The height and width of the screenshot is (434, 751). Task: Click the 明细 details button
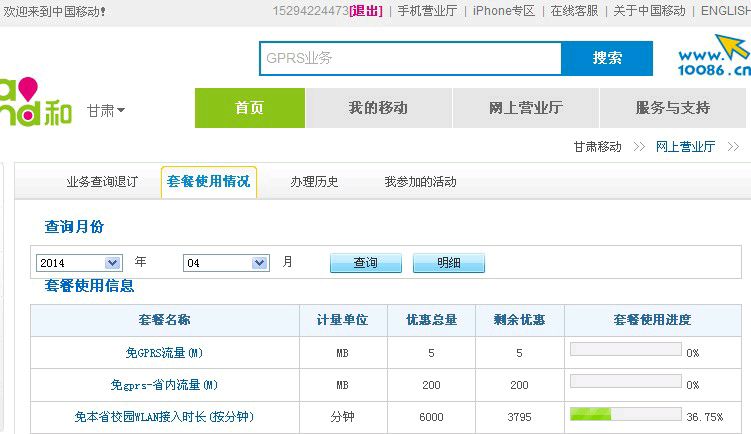(x=449, y=263)
